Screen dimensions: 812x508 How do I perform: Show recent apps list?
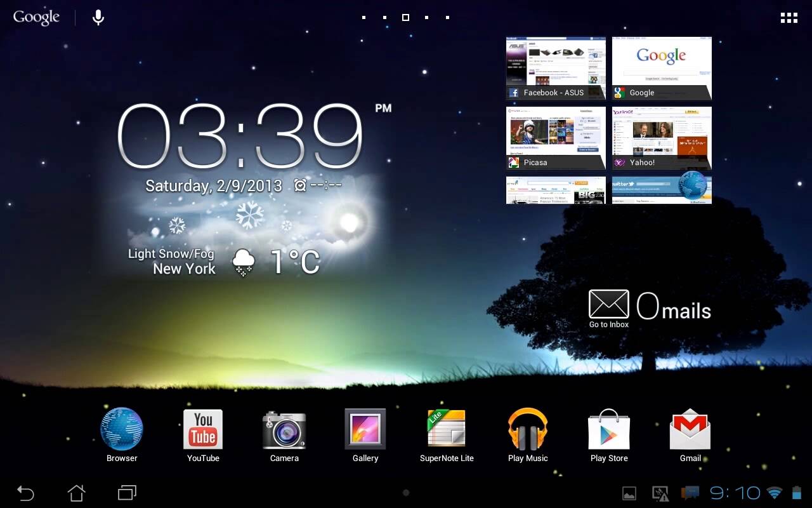coord(127,493)
